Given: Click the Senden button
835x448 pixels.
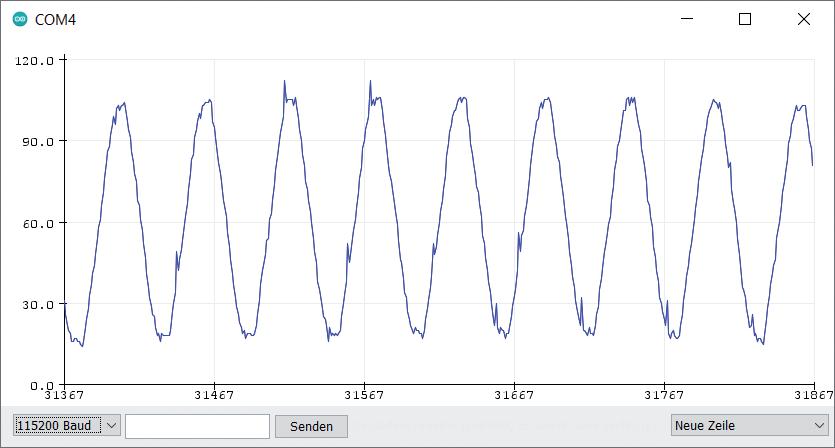Looking at the screenshot, I should pyautogui.click(x=312, y=426).
